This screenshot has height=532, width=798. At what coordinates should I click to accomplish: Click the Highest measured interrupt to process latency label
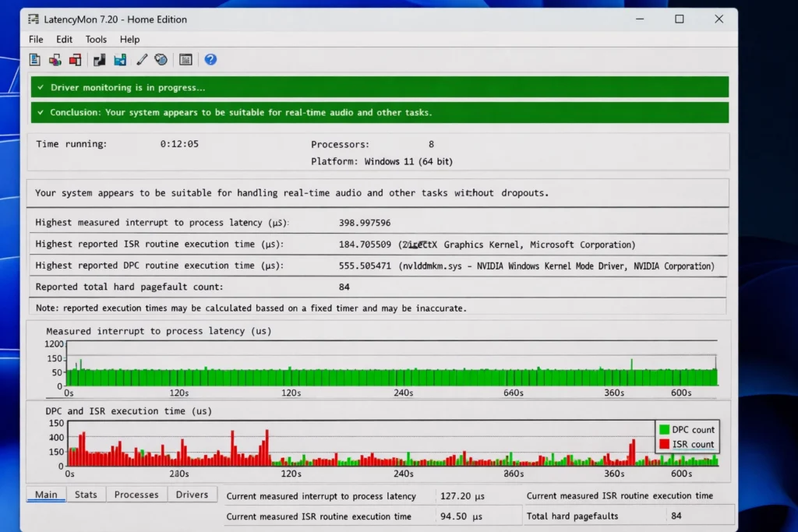coord(162,223)
